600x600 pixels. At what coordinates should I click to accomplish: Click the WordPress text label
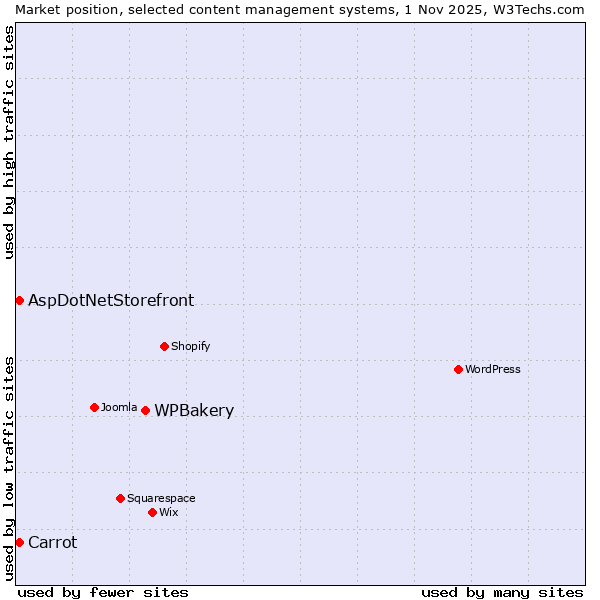493,369
